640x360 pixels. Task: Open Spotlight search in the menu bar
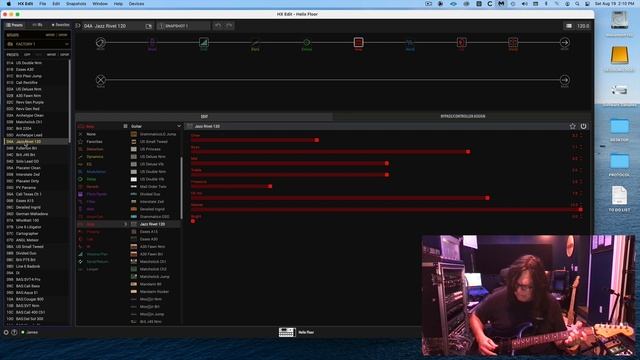(577, 4)
